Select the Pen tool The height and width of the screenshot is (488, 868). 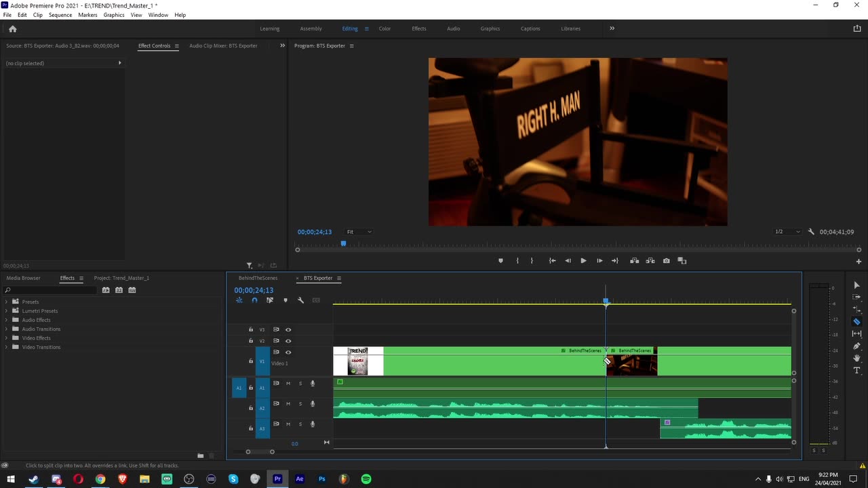point(856,346)
